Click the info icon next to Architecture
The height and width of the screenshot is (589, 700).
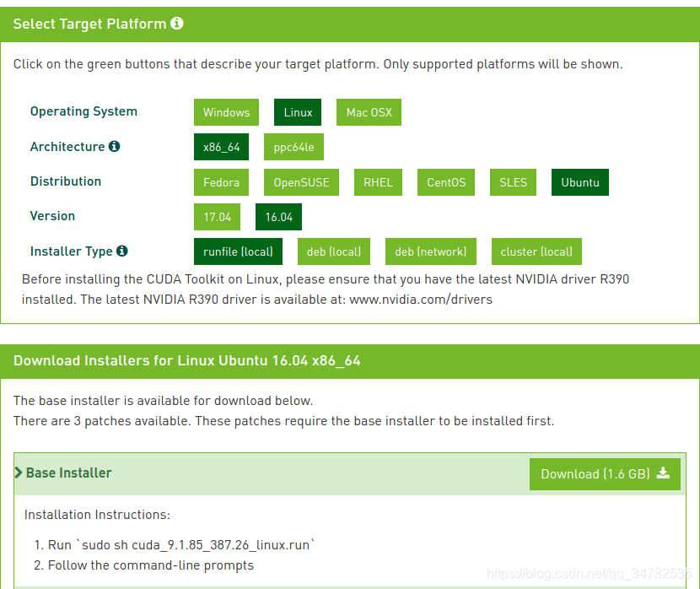tap(115, 146)
